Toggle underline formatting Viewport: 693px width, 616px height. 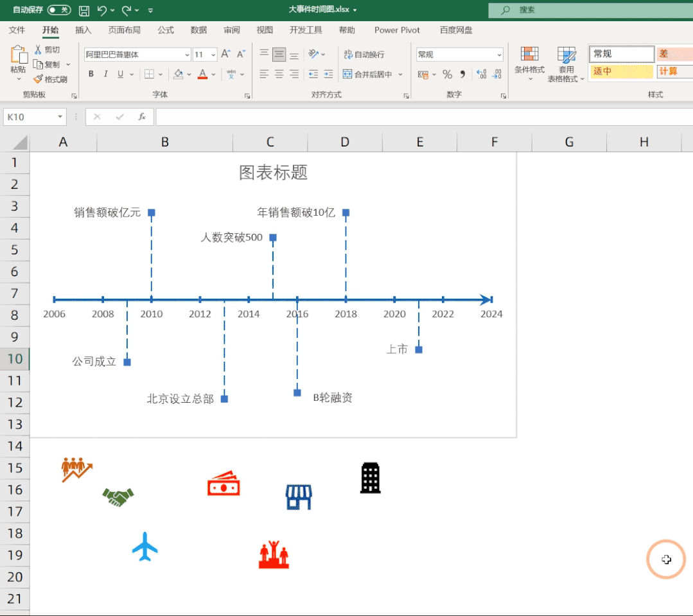click(120, 74)
